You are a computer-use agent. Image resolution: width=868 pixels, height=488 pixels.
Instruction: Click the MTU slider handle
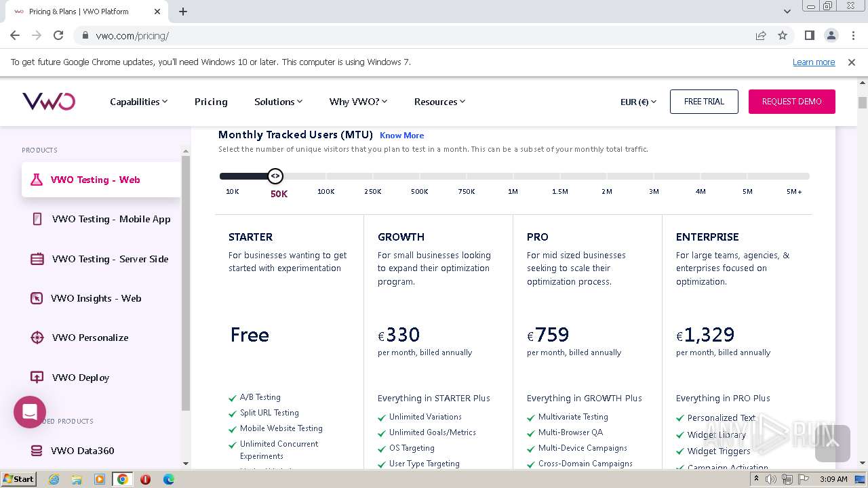[275, 176]
